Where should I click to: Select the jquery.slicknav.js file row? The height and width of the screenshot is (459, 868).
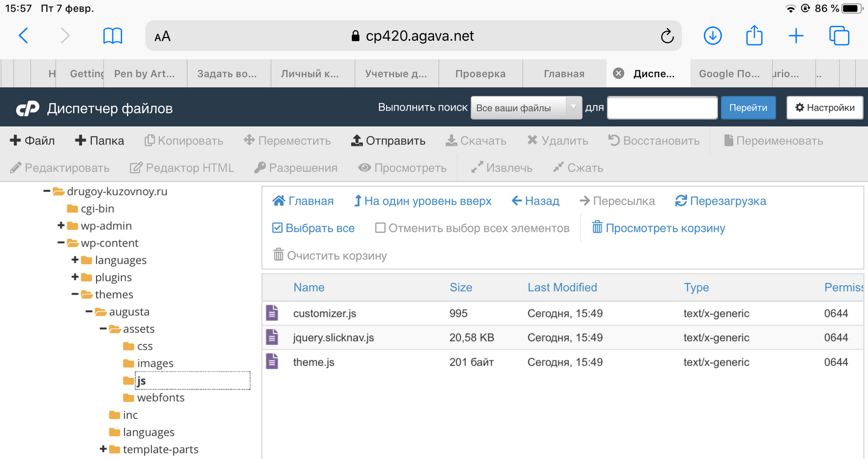(562, 337)
